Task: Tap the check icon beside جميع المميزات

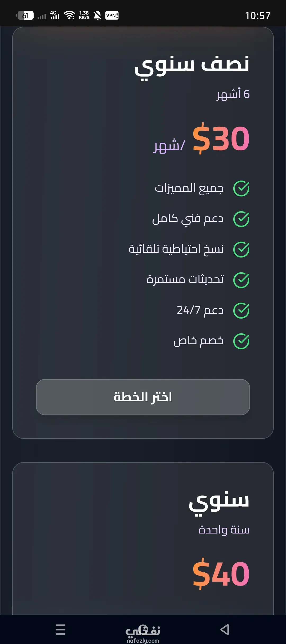Action: (x=241, y=188)
